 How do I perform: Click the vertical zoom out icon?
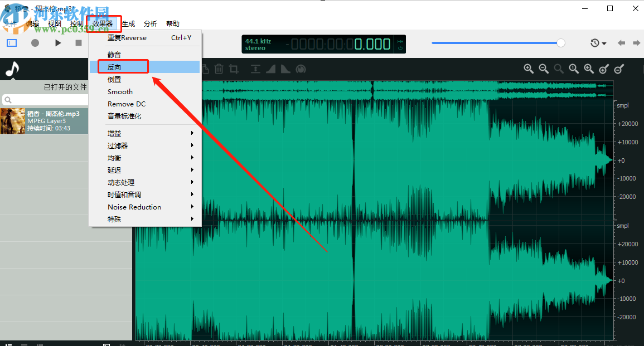click(x=619, y=69)
